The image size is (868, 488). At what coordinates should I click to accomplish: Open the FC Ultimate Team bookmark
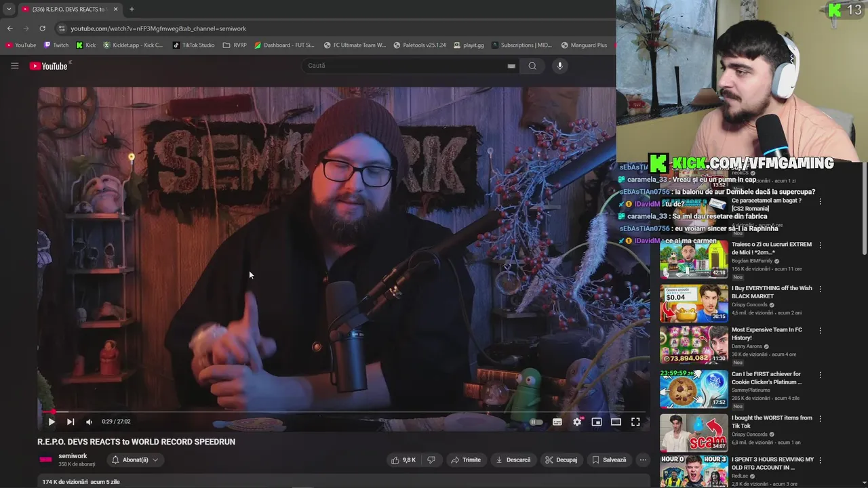pyautogui.click(x=355, y=45)
